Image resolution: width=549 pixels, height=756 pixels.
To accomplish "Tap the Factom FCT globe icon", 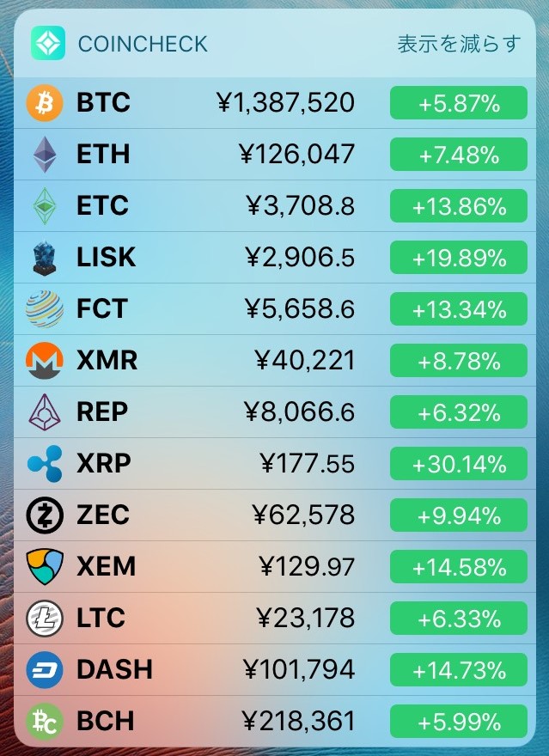I will coord(45,309).
